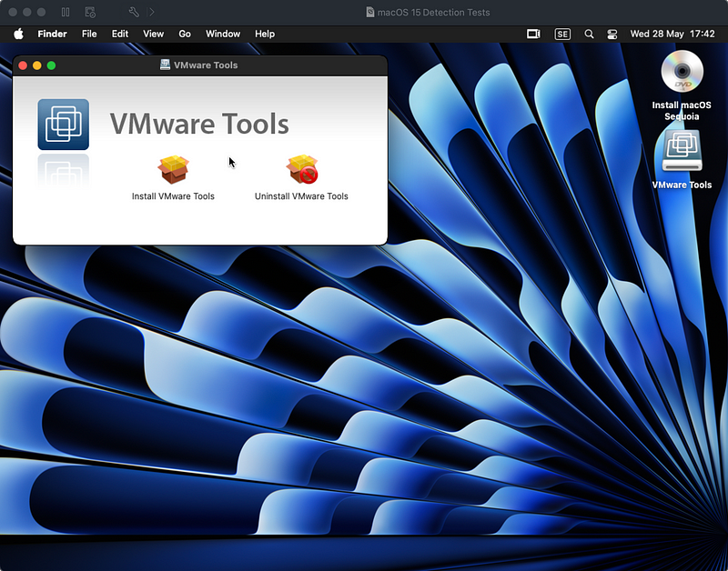This screenshot has width=728, height=571.
Task: Open the Window menu
Action: pos(223,34)
